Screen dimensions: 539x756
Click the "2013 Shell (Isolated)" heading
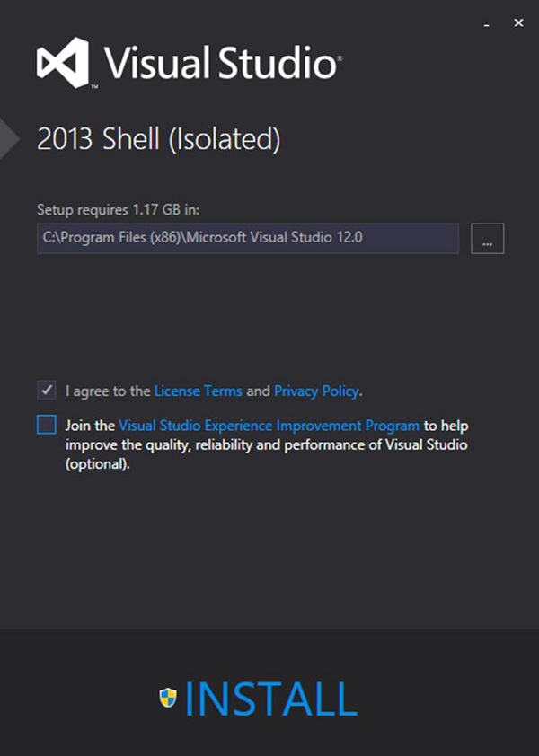point(159,140)
